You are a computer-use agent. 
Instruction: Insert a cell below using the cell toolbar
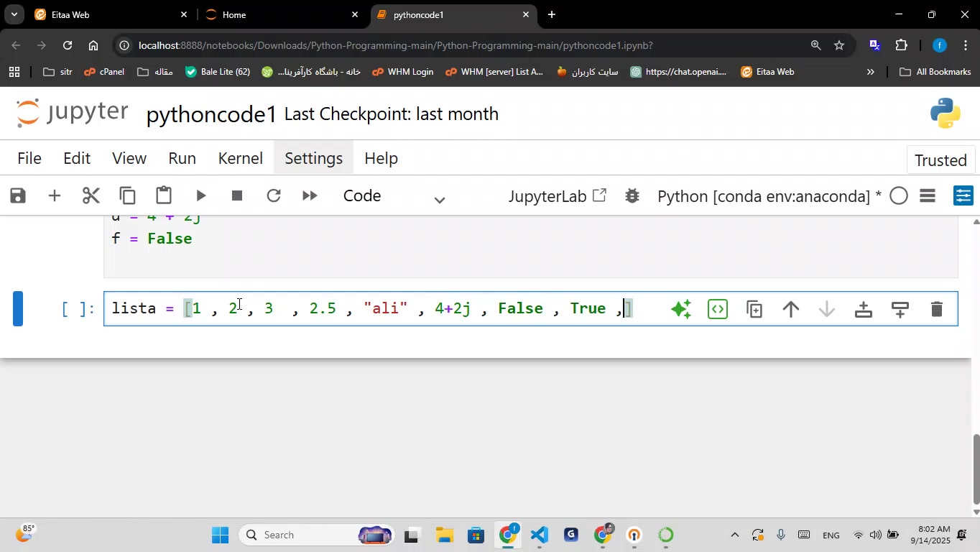coord(900,309)
